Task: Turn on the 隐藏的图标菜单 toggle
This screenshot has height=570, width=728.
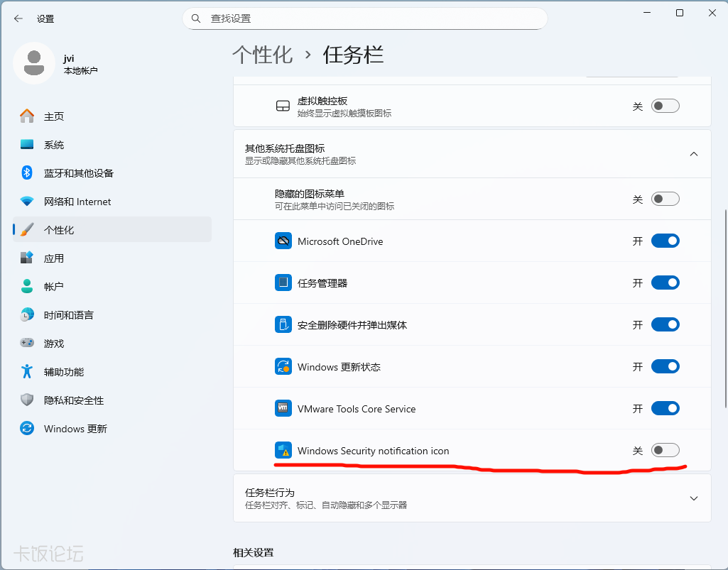Action: pos(665,199)
